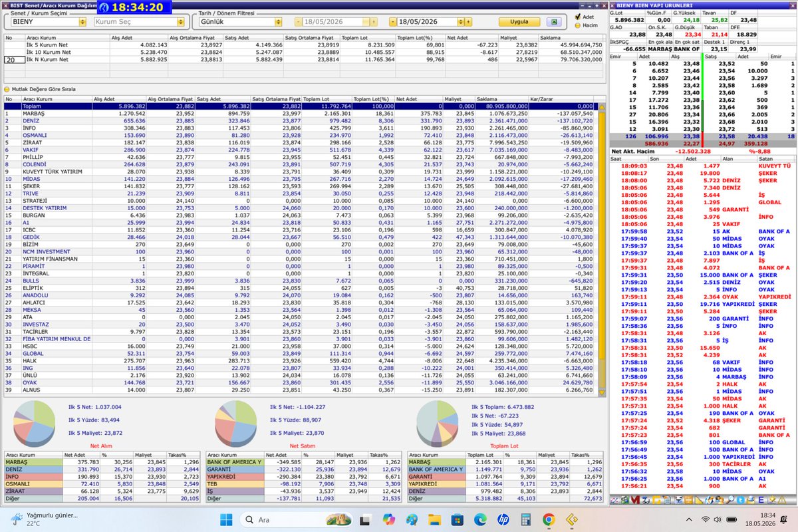Click the yellow warning triangle toolbar icon
The height and width of the screenshot is (532, 798).
(781, 501)
